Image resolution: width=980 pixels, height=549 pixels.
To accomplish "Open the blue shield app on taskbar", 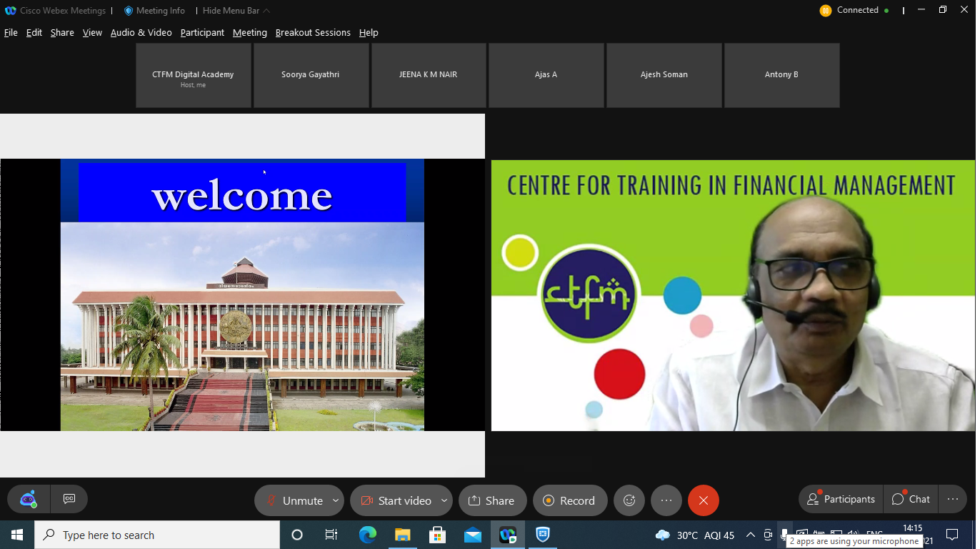I will pyautogui.click(x=543, y=535).
